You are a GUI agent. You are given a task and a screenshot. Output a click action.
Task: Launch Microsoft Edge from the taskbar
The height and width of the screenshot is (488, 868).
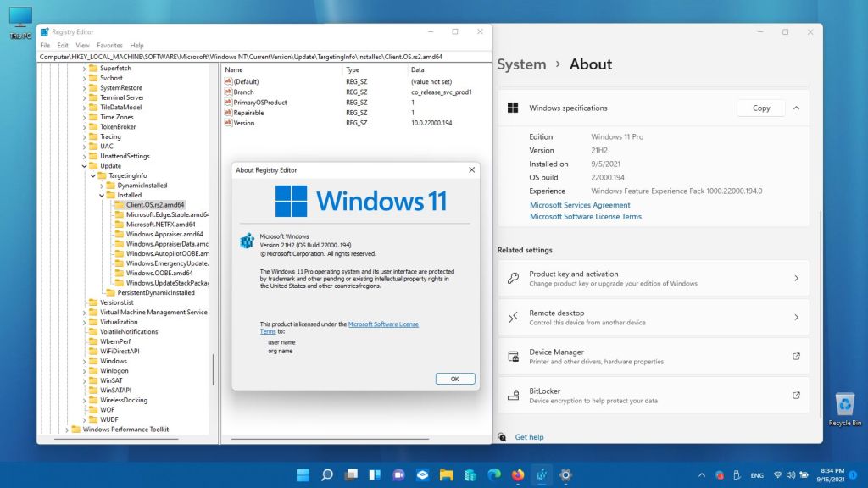(x=494, y=475)
